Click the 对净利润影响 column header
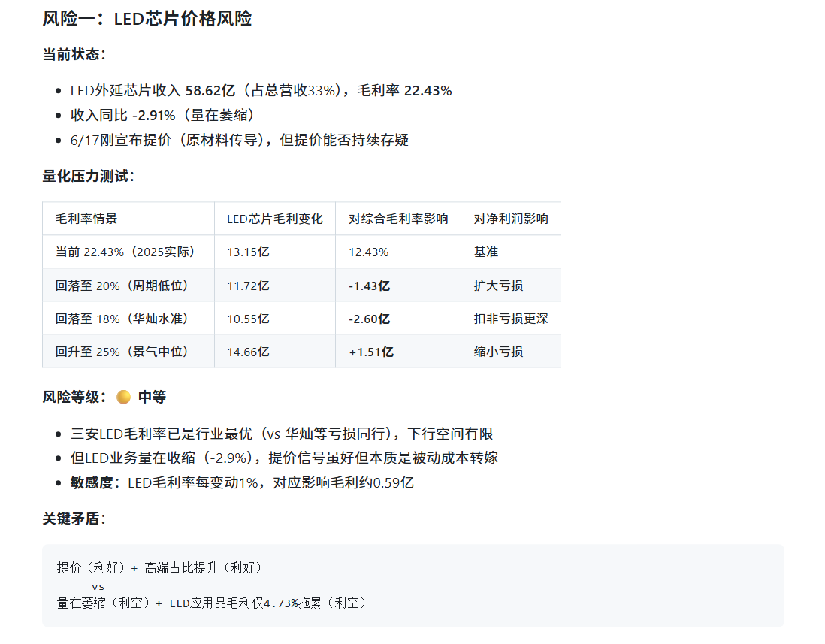Image resolution: width=825 pixels, height=644 pixels. tap(511, 219)
